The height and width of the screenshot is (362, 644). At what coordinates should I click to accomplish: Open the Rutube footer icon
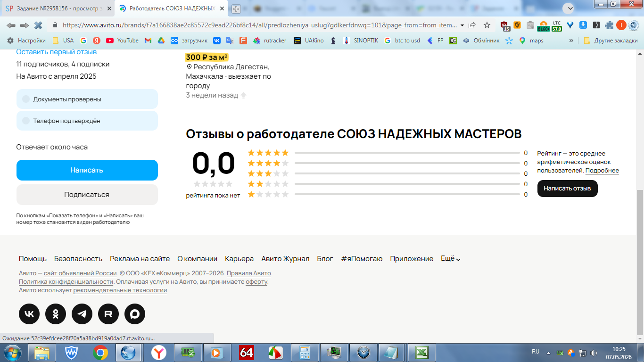coord(108,314)
